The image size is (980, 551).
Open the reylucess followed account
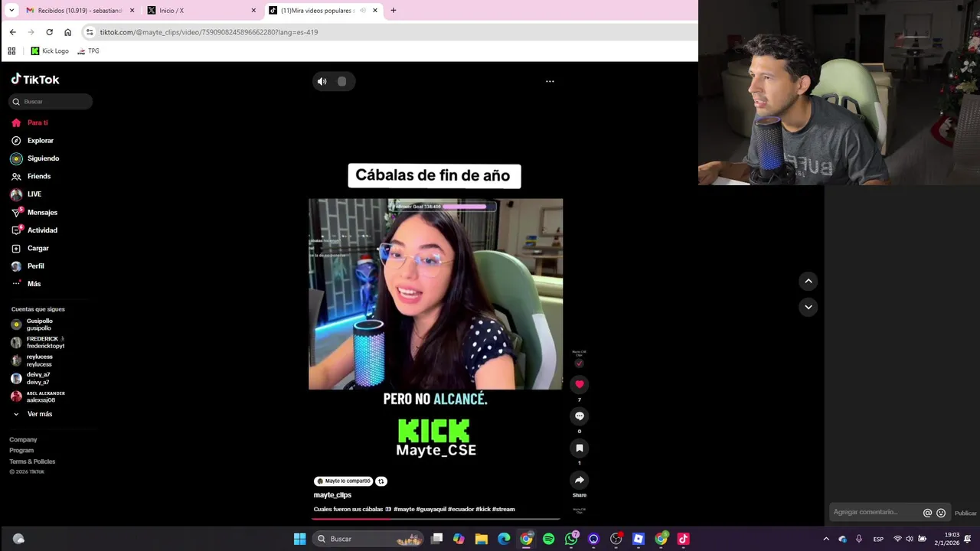[32, 360]
